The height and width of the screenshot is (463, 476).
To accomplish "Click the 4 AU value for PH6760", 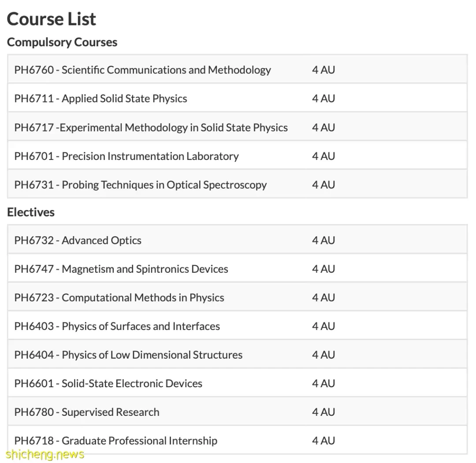I will (x=324, y=70).
